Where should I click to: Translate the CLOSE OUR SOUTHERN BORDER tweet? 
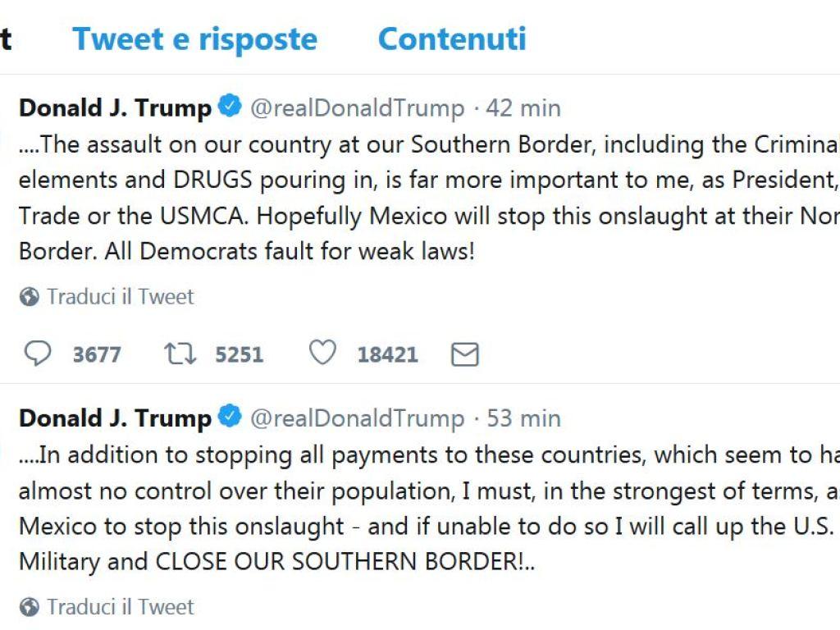point(120,607)
